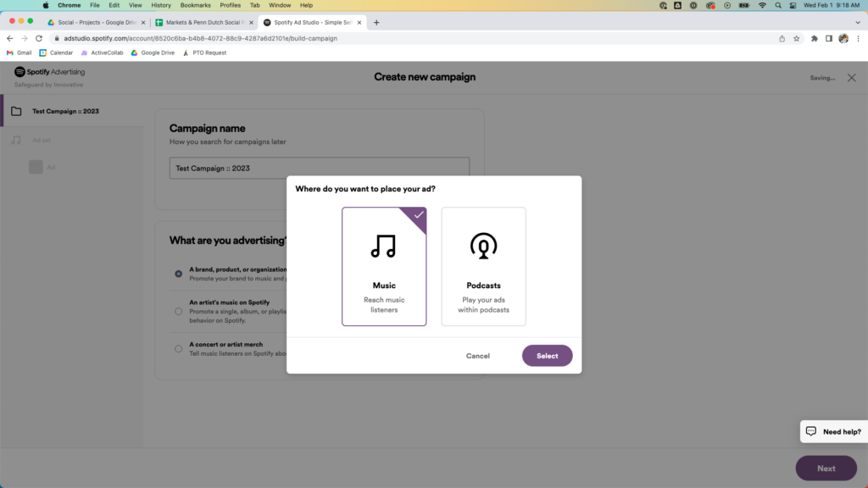Open the PTO Request bookmark
This screenshot has width=868, height=488.
point(204,53)
